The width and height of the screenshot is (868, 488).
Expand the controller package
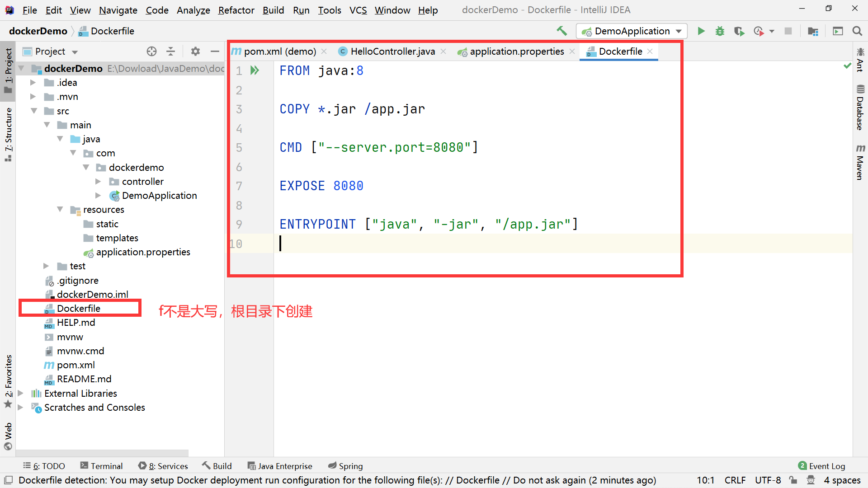98,182
